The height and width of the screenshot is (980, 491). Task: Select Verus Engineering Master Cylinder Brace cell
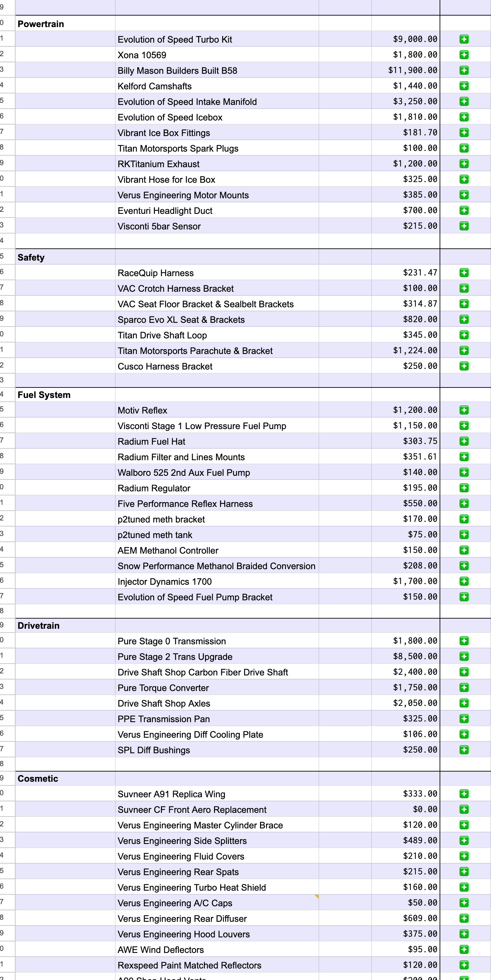click(x=217, y=825)
